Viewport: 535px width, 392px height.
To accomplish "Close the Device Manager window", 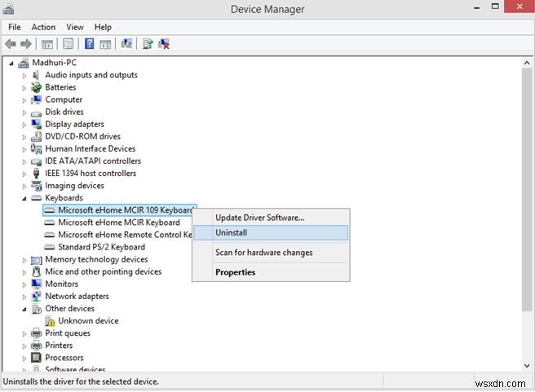I will [x=520, y=7].
